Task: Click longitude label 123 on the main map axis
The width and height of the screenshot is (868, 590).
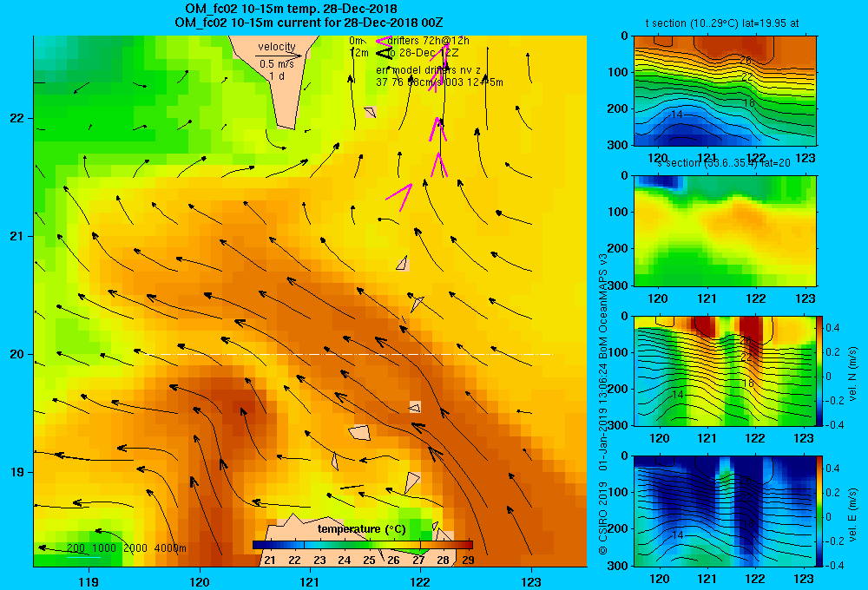Action: (x=531, y=581)
